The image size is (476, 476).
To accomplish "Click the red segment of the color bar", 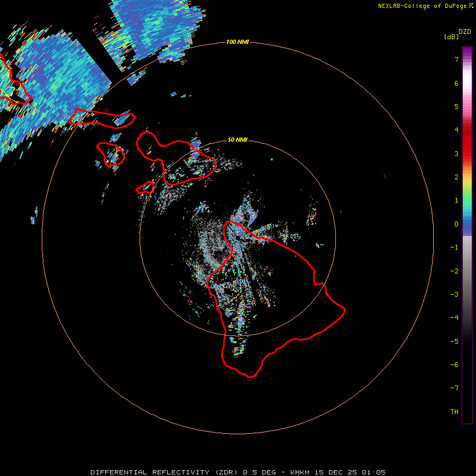I will point(467,143).
